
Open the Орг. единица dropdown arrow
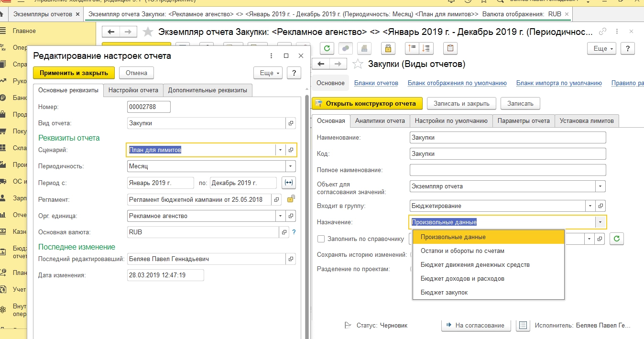(x=280, y=216)
